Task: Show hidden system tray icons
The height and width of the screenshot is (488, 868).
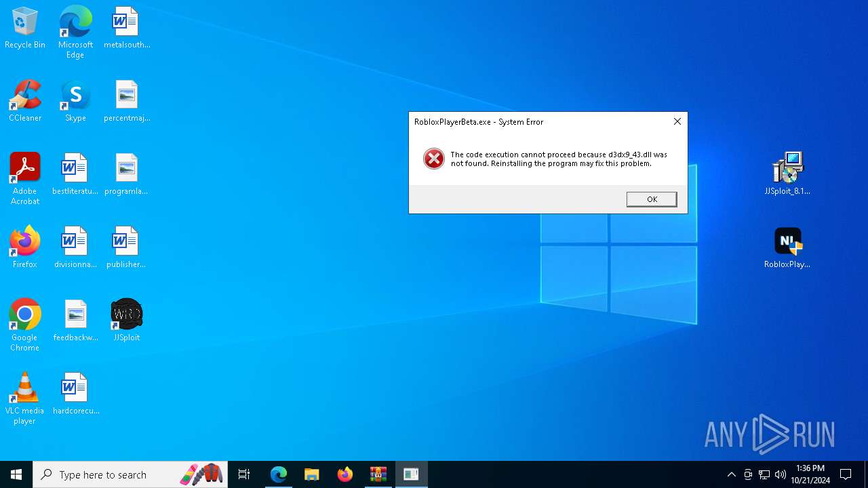Action: pyautogui.click(x=731, y=474)
